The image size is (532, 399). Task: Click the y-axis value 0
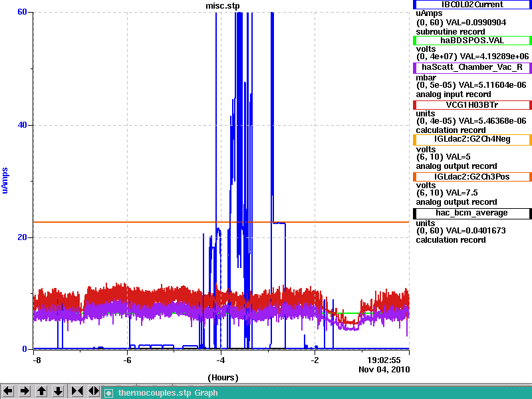[x=25, y=348]
